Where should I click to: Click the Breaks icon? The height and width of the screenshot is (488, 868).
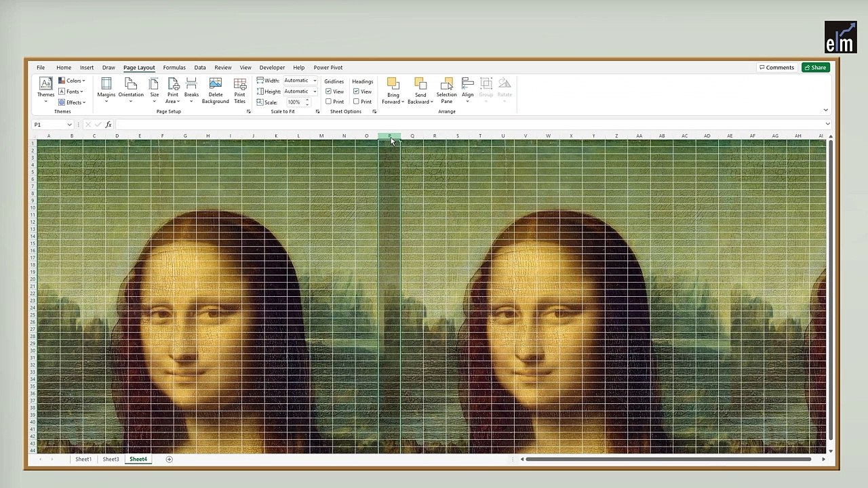pyautogui.click(x=191, y=84)
